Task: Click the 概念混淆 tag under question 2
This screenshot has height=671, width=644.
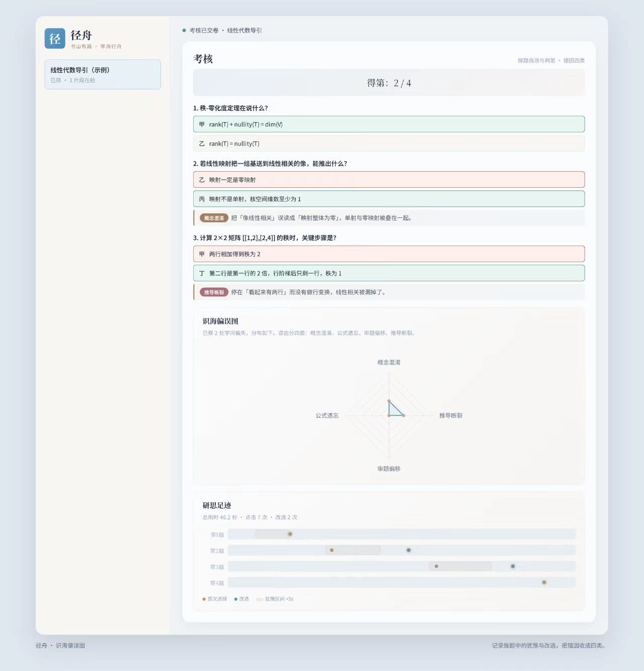Action: tap(214, 218)
